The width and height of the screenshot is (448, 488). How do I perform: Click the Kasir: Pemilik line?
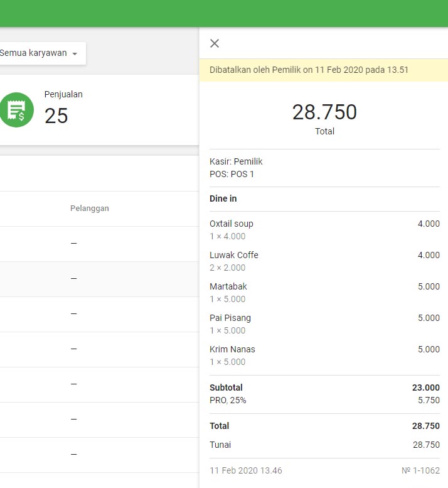[236, 161]
